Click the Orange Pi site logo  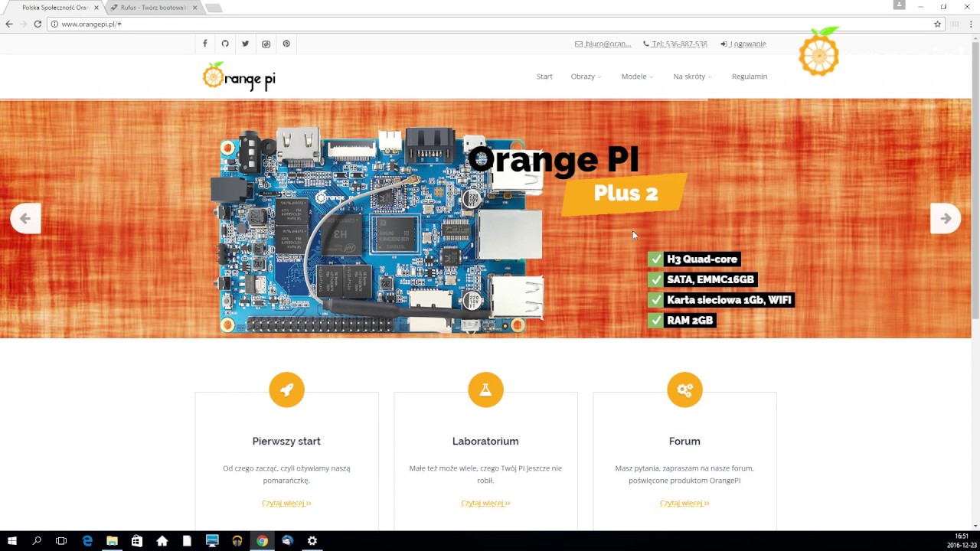pos(239,77)
